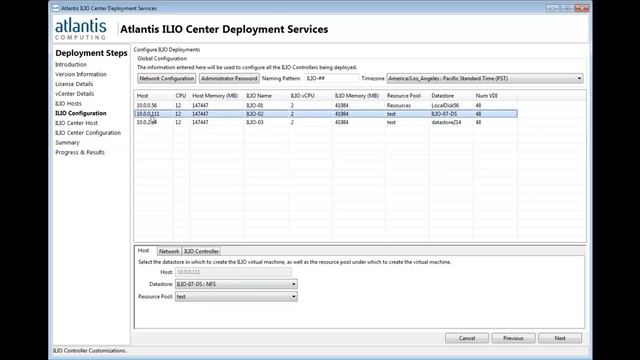This screenshot has height=360, width=640.
Task: Click ILIO Memory 41984 in ILIO-01 row
Action: [341, 106]
